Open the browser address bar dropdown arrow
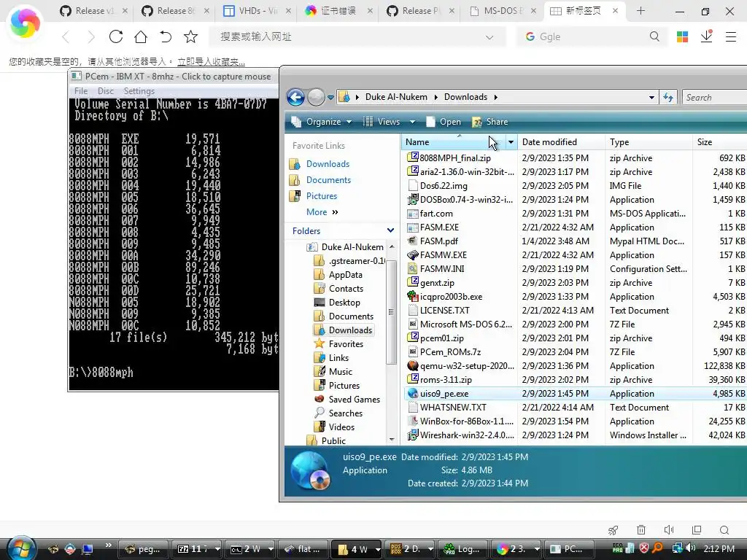 tap(489, 37)
